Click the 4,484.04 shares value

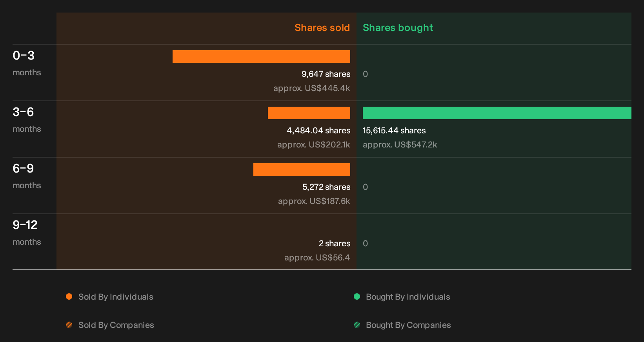(318, 131)
